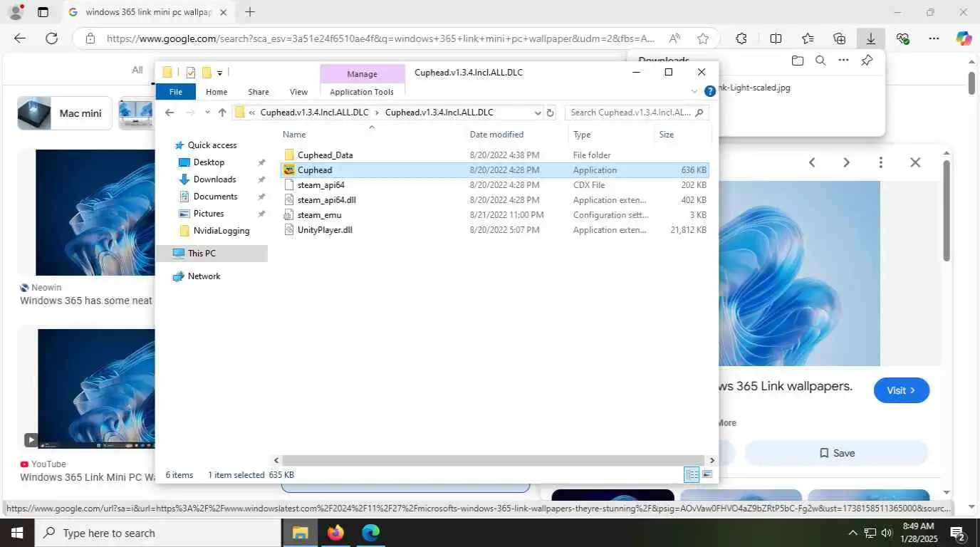Open Edge Settings and more menu
This screenshot has height=547, width=980.
[x=934, y=38]
